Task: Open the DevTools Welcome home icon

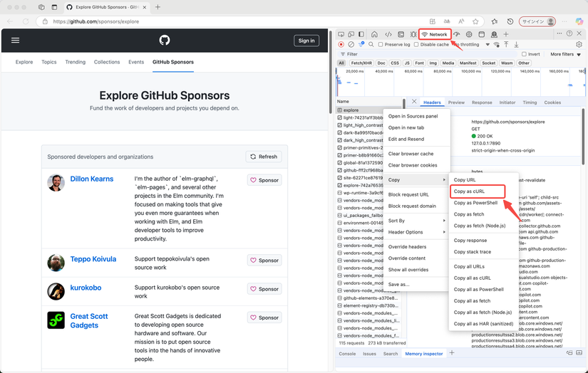Action: pyautogui.click(x=374, y=34)
